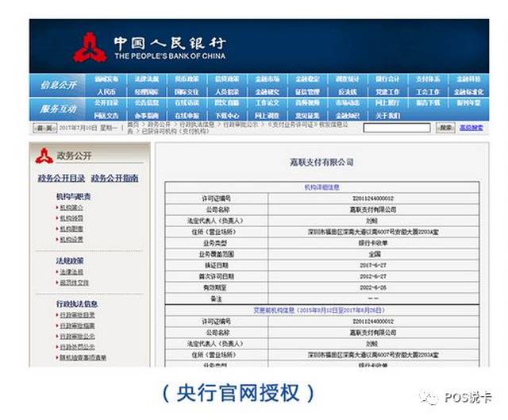Open the 行政审批目录 sidebar link

pyautogui.click(x=77, y=315)
